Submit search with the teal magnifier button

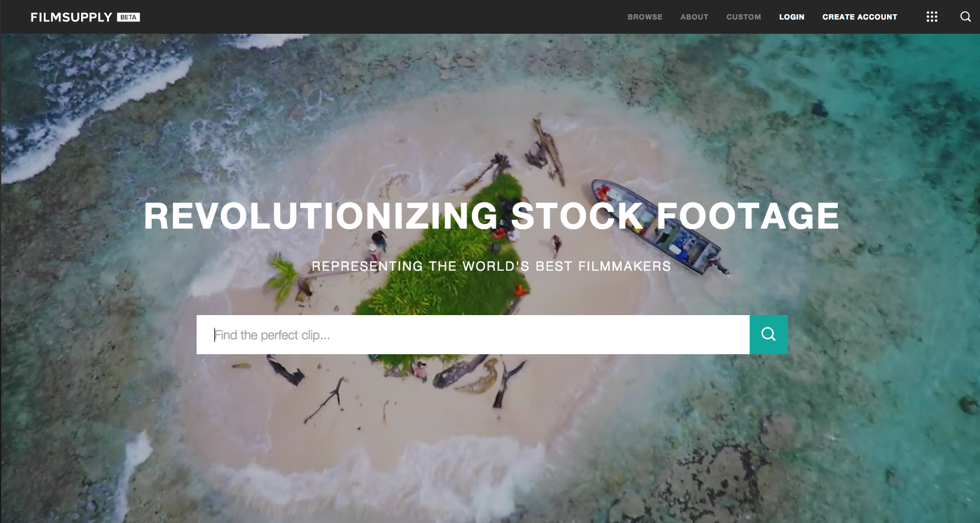(x=768, y=335)
